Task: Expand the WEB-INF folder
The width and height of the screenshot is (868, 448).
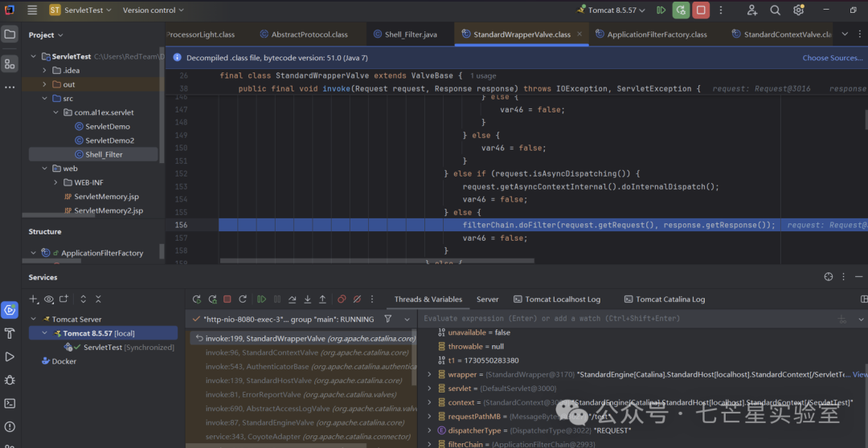Action: coord(56,182)
